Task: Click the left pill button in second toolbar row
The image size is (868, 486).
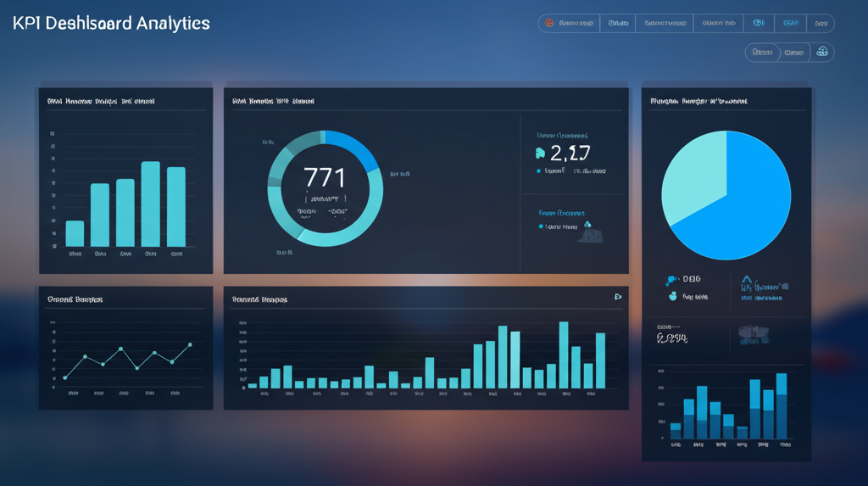Action: click(x=763, y=53)
